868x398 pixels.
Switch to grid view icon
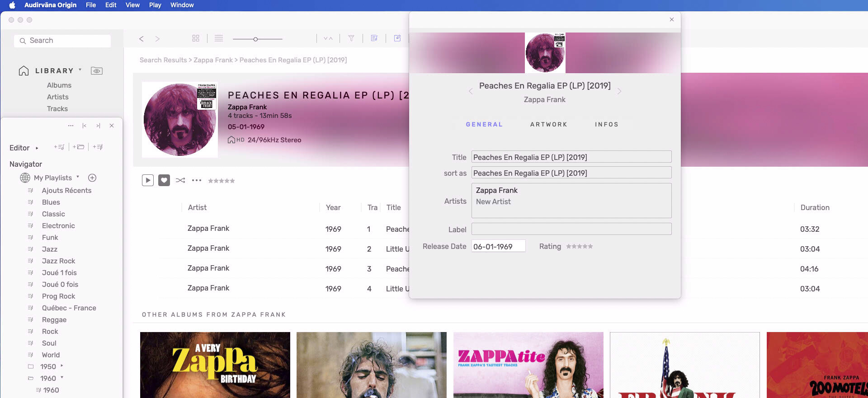tap(196, 38)
